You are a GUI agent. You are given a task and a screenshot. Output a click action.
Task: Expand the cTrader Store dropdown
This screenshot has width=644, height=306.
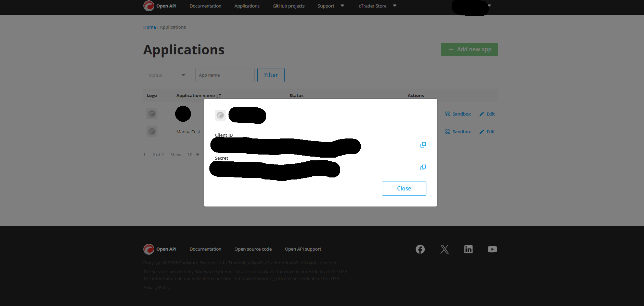377,6
